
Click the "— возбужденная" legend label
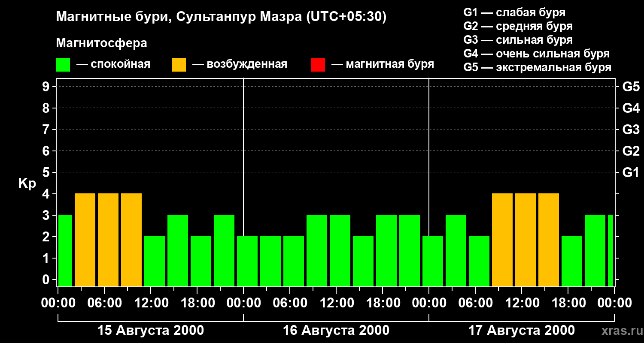pos(240,65)
